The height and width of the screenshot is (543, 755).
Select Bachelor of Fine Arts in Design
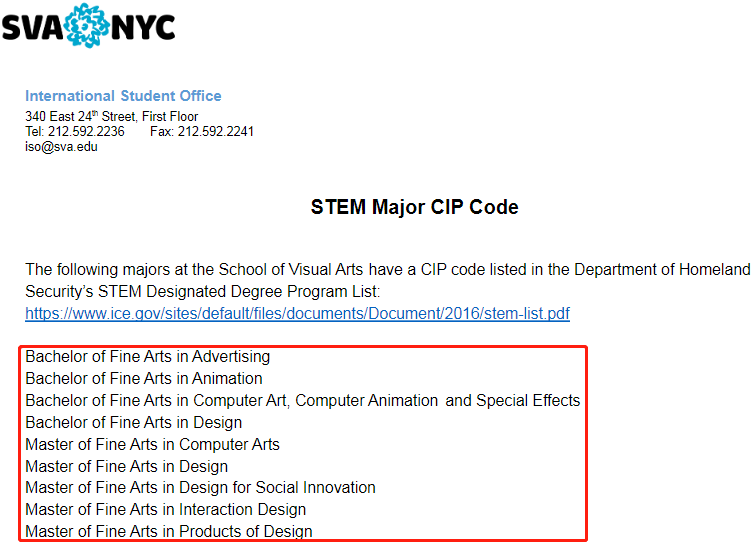tap(133, 422)
